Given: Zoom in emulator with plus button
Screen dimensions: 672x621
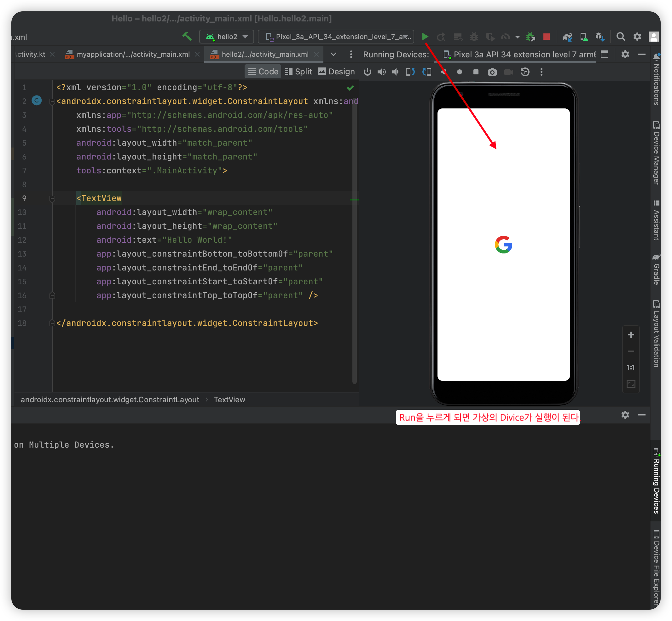Looking at the screenshot, I should tap(631, 335).
